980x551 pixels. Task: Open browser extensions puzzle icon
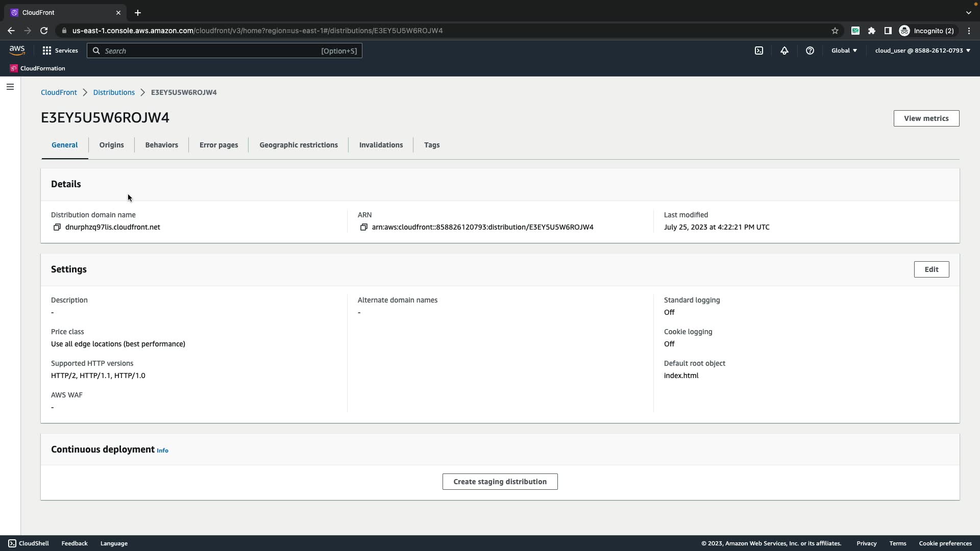(872, 31)
